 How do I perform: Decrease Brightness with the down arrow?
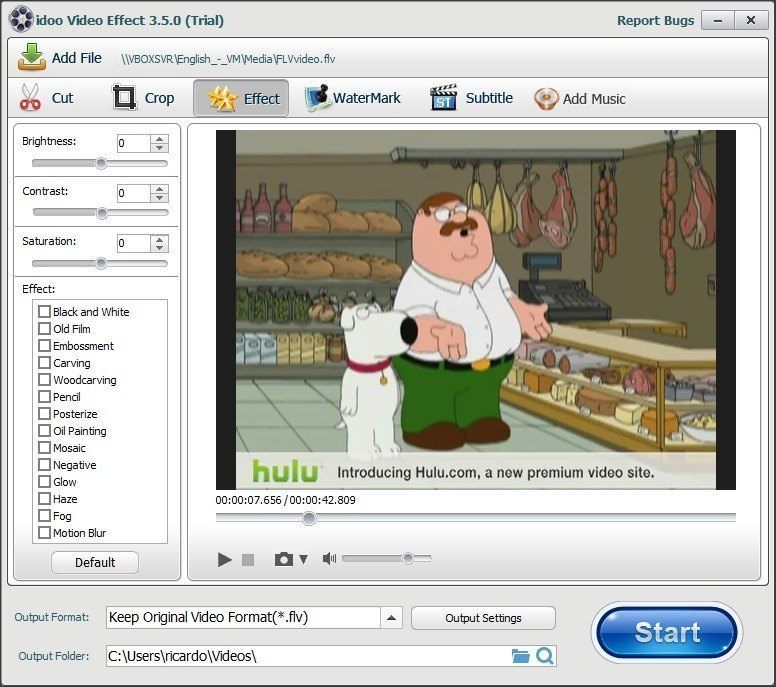[x=159, y=147]
